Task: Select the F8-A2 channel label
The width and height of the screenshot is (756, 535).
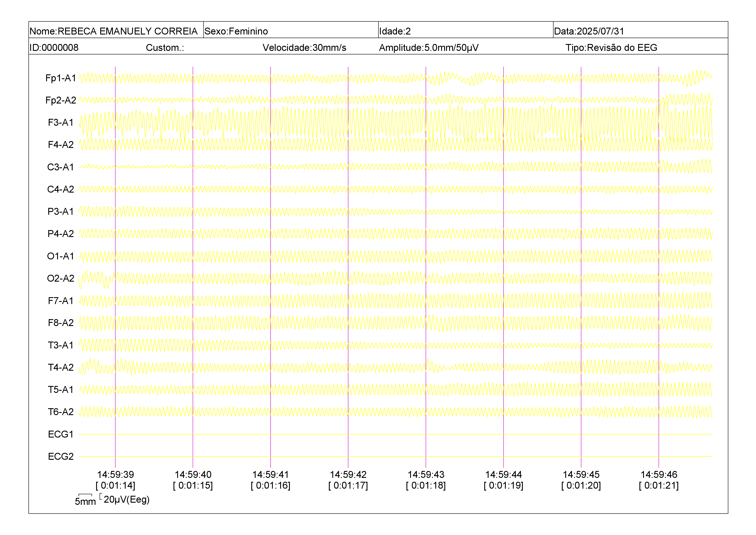Action: click(x=61, y=323)
